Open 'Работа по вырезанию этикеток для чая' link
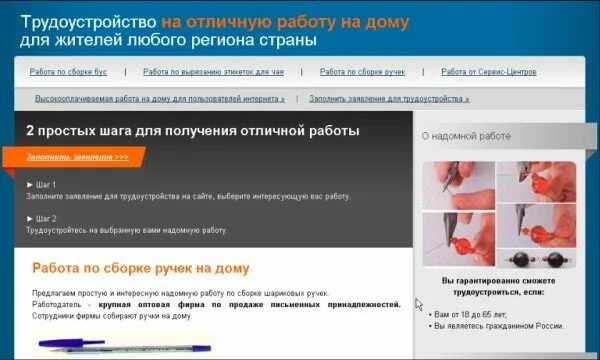This screenshot has height=360, width=600. click(x=214, y=72)
